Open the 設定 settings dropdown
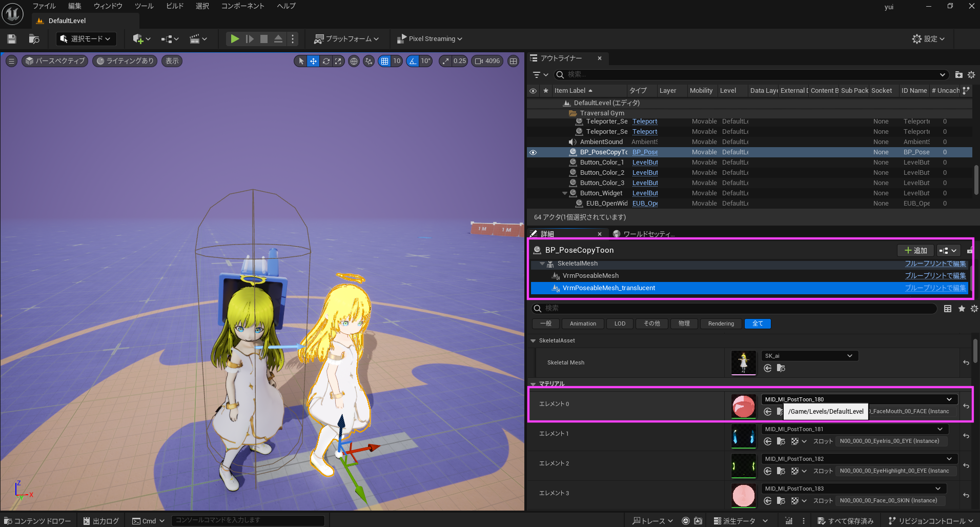 click(928, 39)
